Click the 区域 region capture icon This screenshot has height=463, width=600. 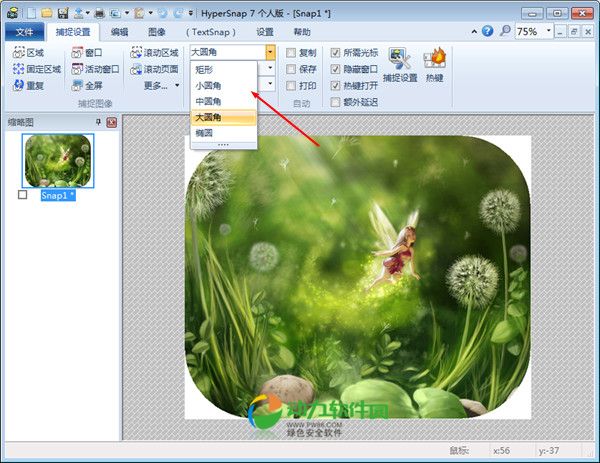(20, 52)
